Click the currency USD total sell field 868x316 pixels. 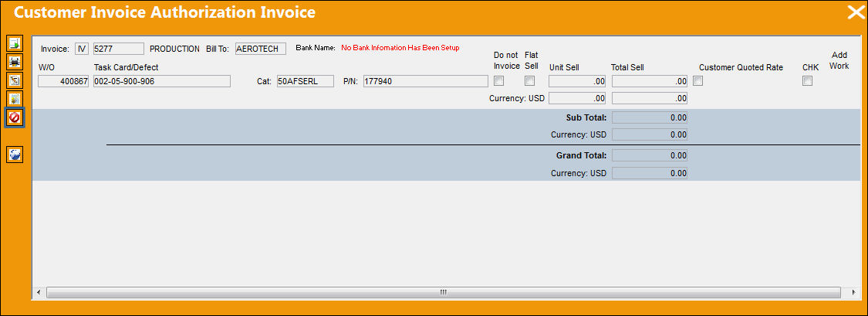click(650, 98)
